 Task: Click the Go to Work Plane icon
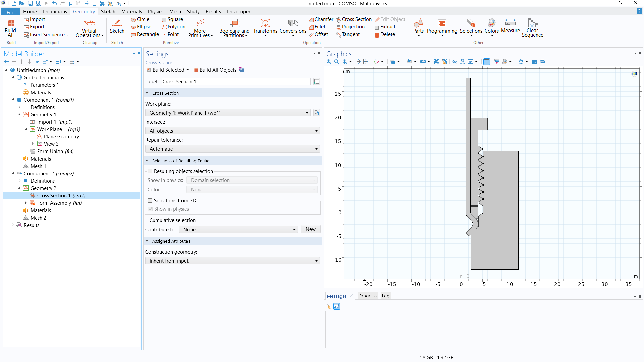[x=317, y=113]
